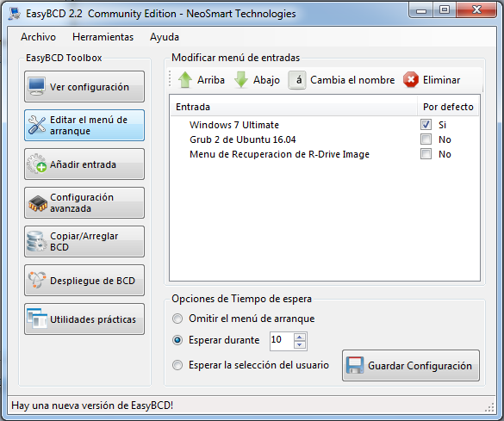Click Eliminar toolbar text

coord(441,80)
